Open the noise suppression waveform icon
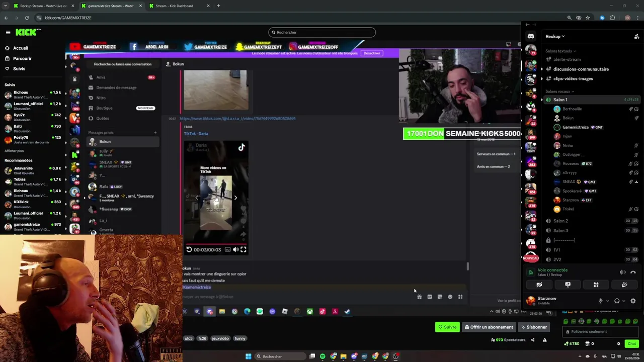Screen dimensions: 644x362 coord(622,272)
